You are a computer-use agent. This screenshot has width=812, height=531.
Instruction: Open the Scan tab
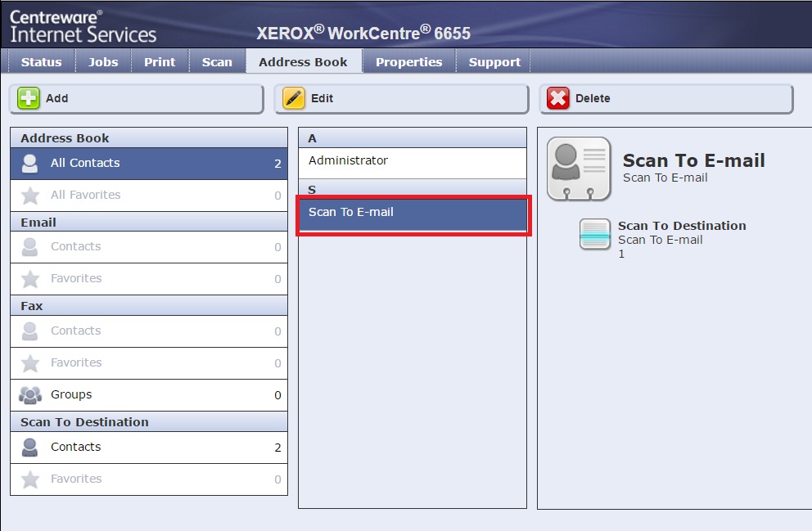217,62
